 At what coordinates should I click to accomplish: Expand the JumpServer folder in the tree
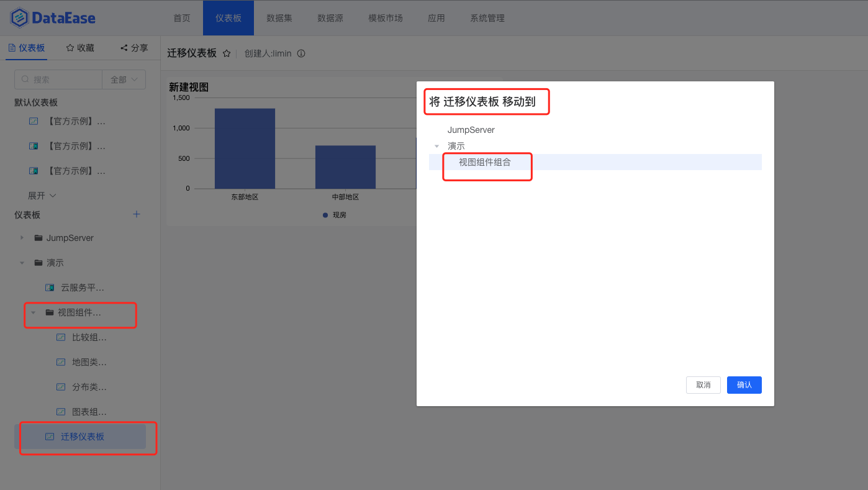coord(22,238)
